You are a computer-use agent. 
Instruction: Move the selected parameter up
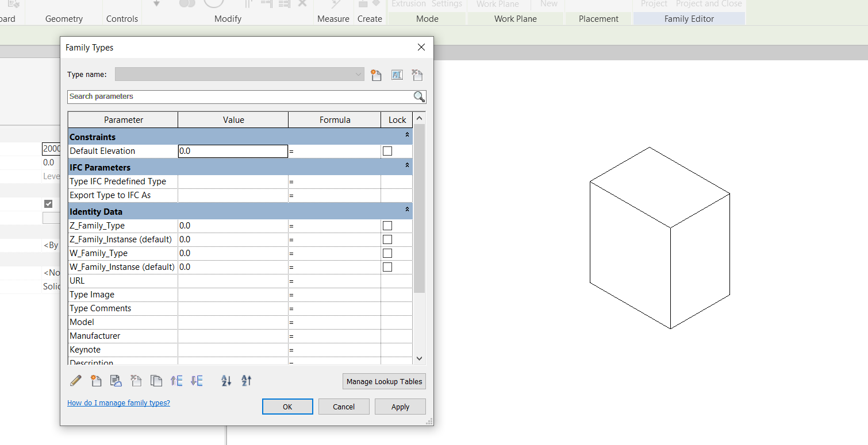tap(176, 381)
